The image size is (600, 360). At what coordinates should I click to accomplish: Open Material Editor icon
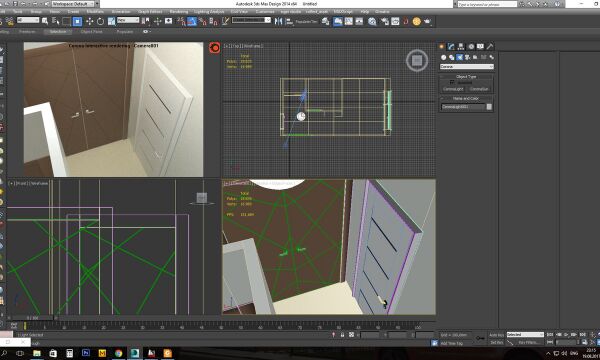coord(372,21)
